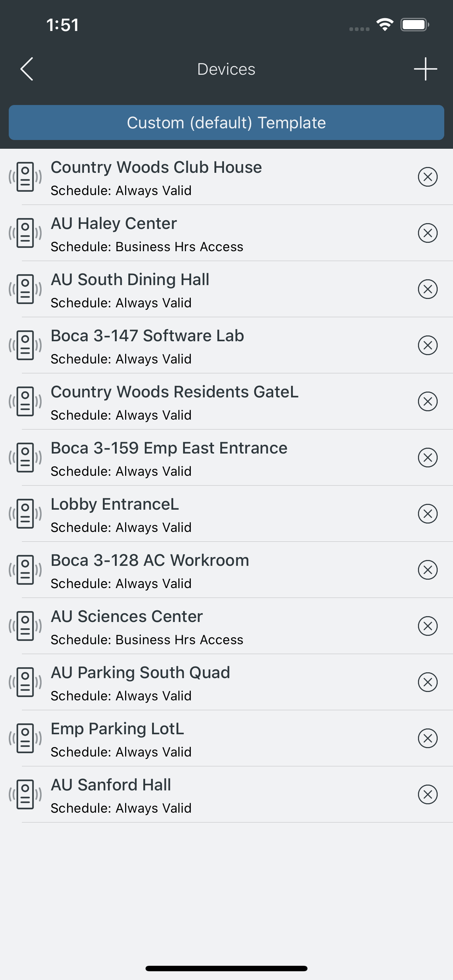Add a new device with plus icon
The width and height of the screenshot is (453, 980).
[425, 69]
